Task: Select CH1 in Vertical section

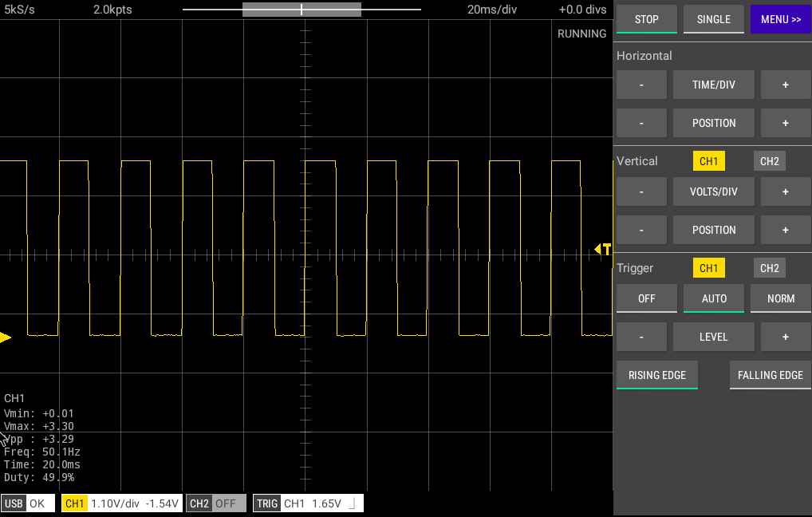Action: click(708, 161)
